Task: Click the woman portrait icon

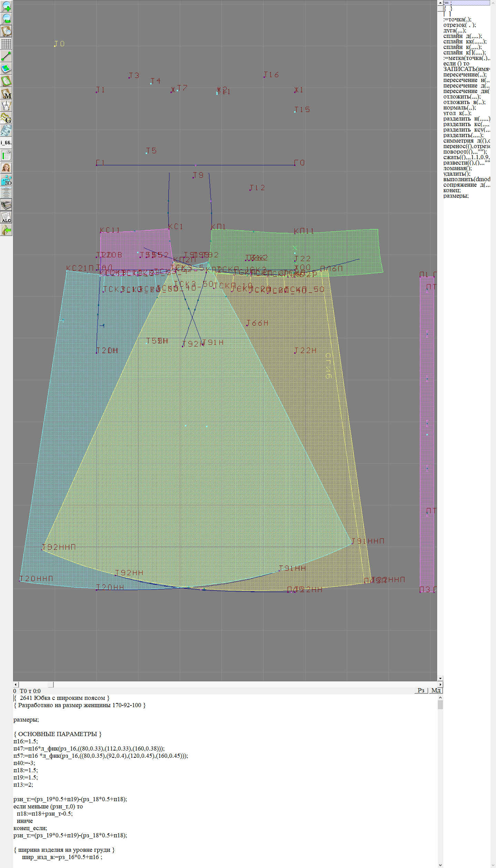Action: 6,168
